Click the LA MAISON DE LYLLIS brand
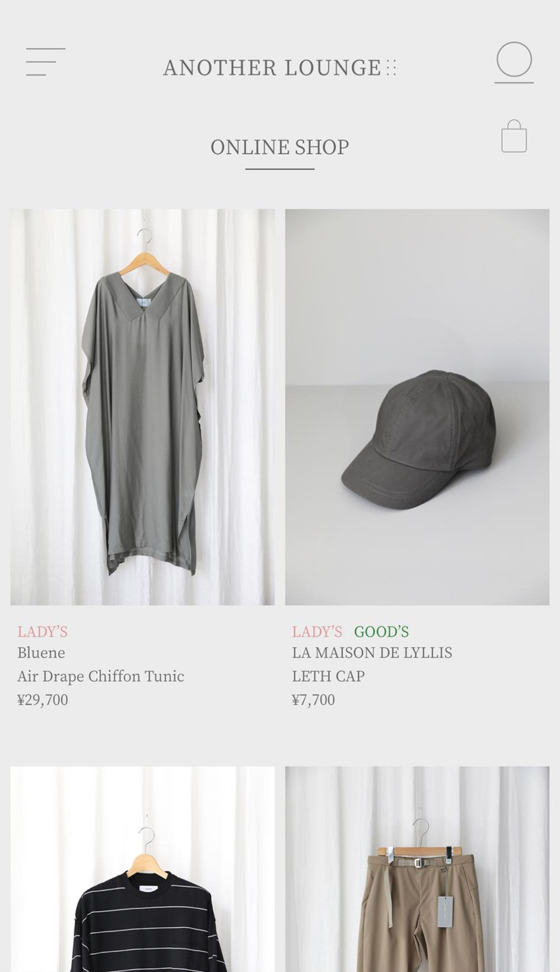The height and width of the screenshot is (972, 560). (372, 653)
